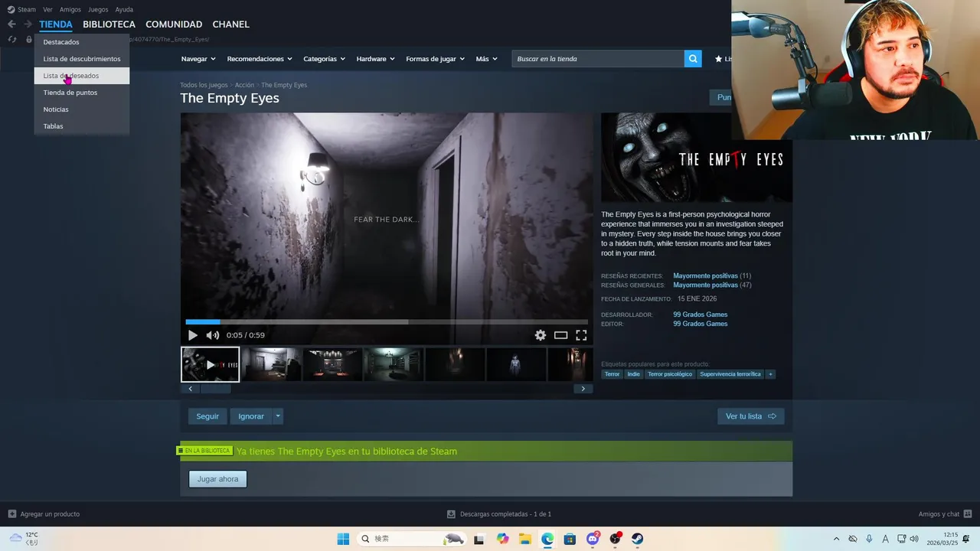The width and height of the screenshot is (980, 551).
Task: Select Noticias in the Tienda dropdown
Action: pyautogui.click(x=81, y=109)
